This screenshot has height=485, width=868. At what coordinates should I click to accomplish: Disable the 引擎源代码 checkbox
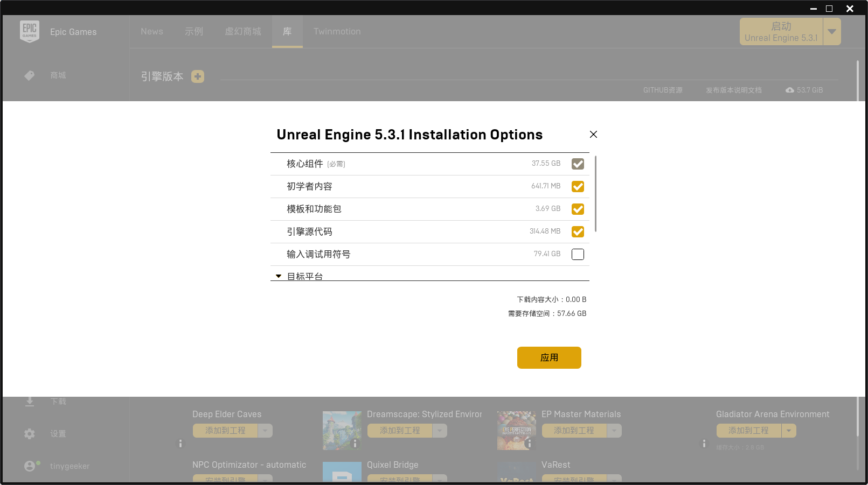tap(577, 231)
